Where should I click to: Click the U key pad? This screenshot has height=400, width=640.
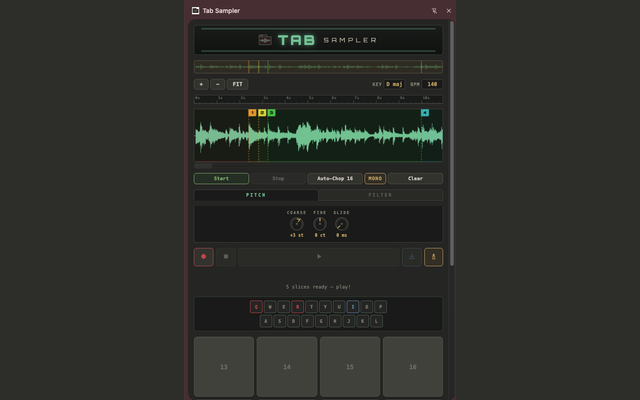(x=339, y=307)
